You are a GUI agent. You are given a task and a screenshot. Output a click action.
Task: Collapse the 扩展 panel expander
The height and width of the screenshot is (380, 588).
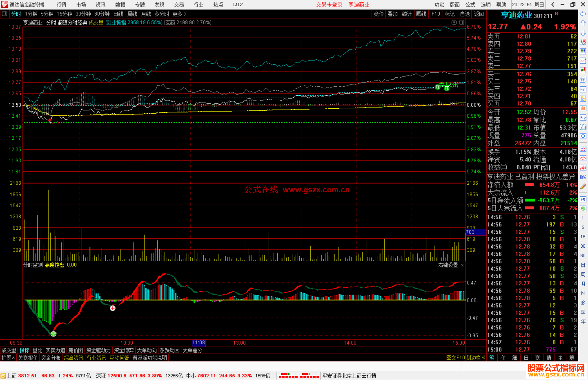pyautogui.click(x=8, y=358)
